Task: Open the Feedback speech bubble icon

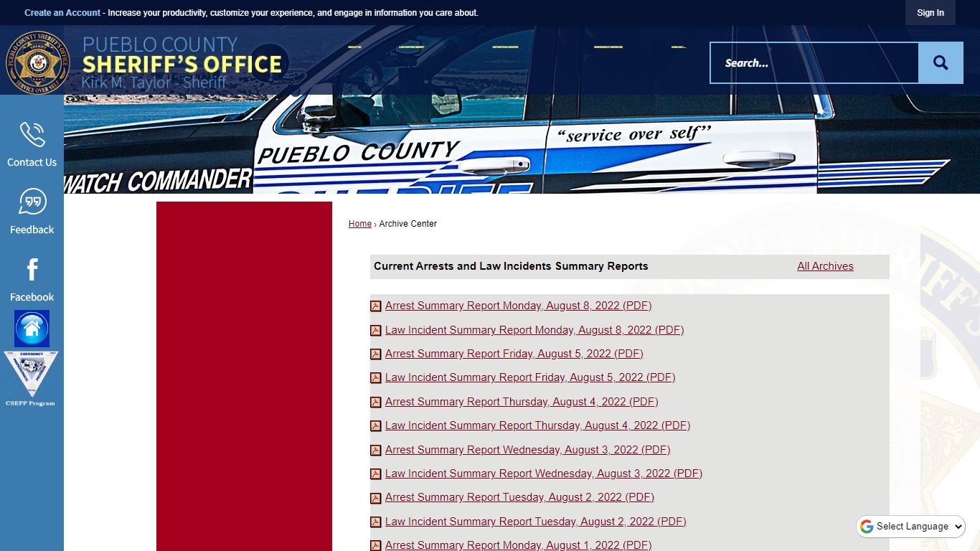Action: [32, 202]
